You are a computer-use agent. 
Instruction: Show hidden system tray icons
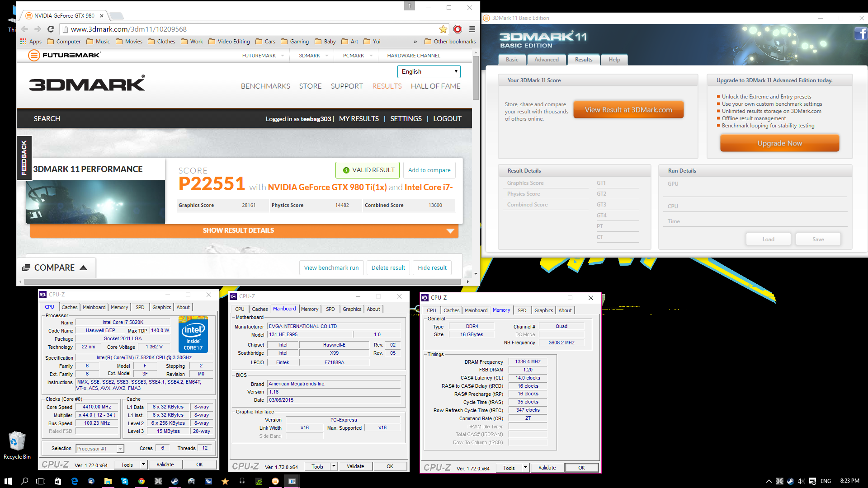pyautogui.click(x=769, y=481)
